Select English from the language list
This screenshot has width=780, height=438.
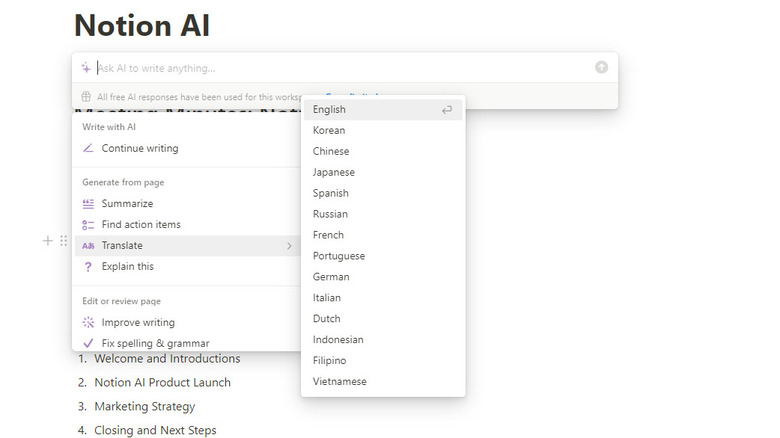330,110
